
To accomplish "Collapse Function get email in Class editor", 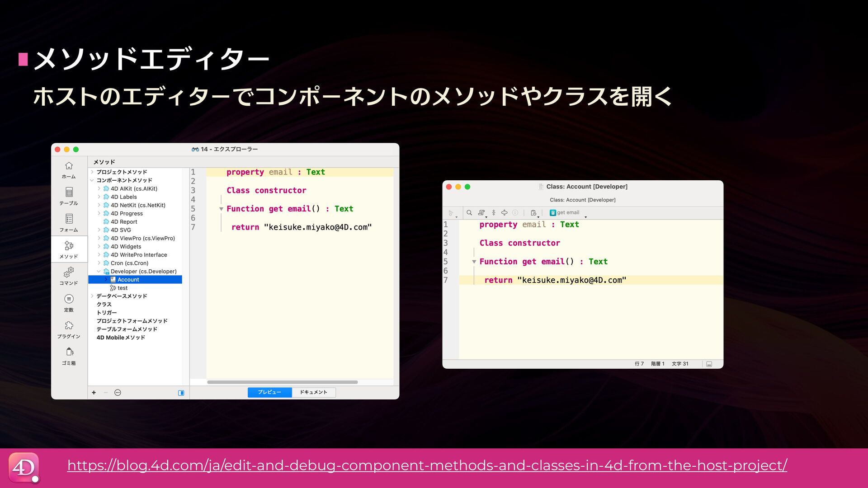I will 474,262.
